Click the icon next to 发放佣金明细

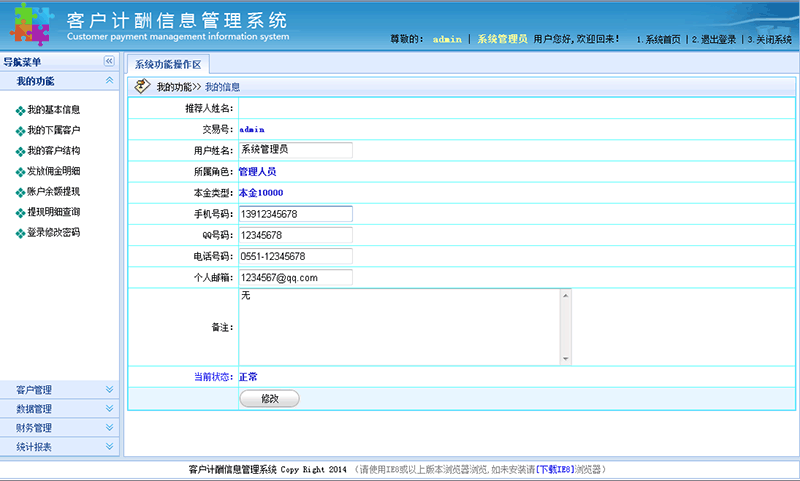point(20,172)
